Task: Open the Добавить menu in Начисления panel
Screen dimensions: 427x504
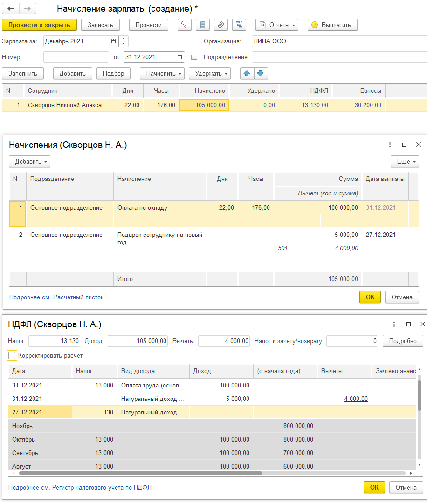Action: coord(29,162)
